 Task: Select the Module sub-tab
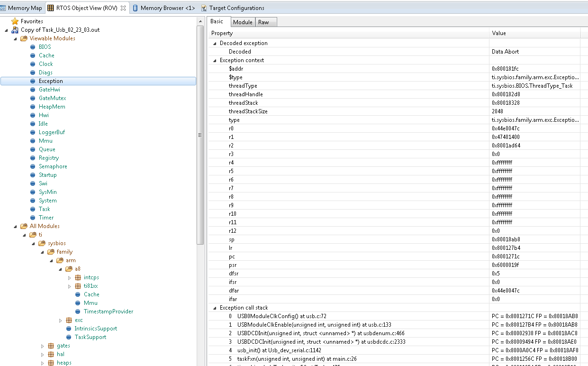(243, 22)
